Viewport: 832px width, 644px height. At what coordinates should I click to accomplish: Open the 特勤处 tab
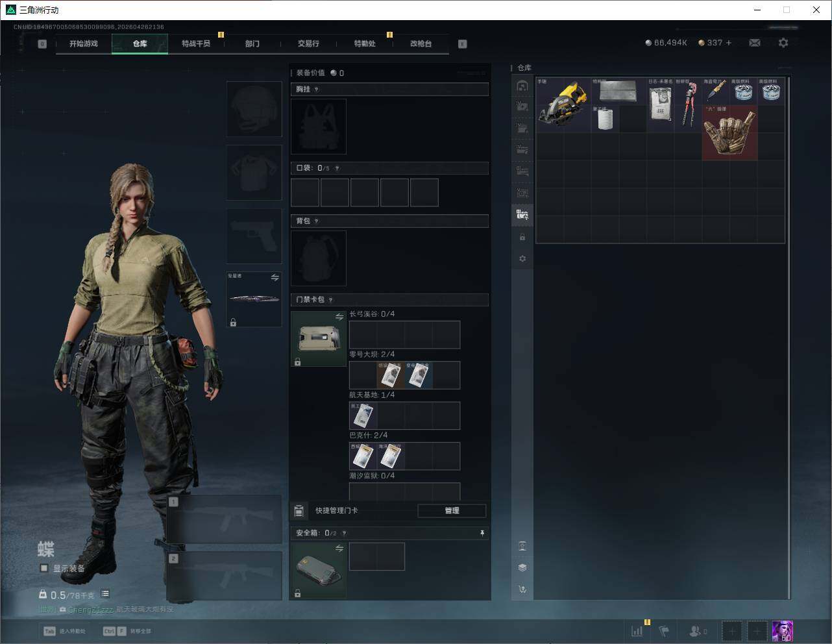(365, 43)
